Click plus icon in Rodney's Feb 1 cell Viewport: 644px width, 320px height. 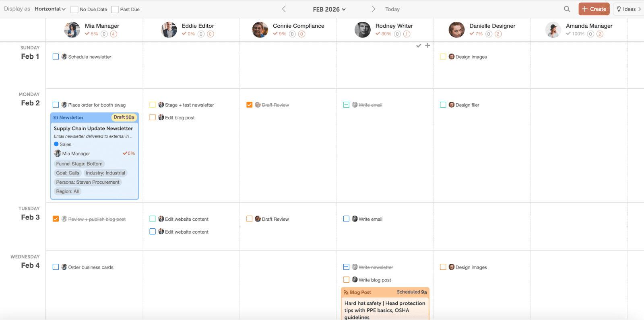(427, 45)
